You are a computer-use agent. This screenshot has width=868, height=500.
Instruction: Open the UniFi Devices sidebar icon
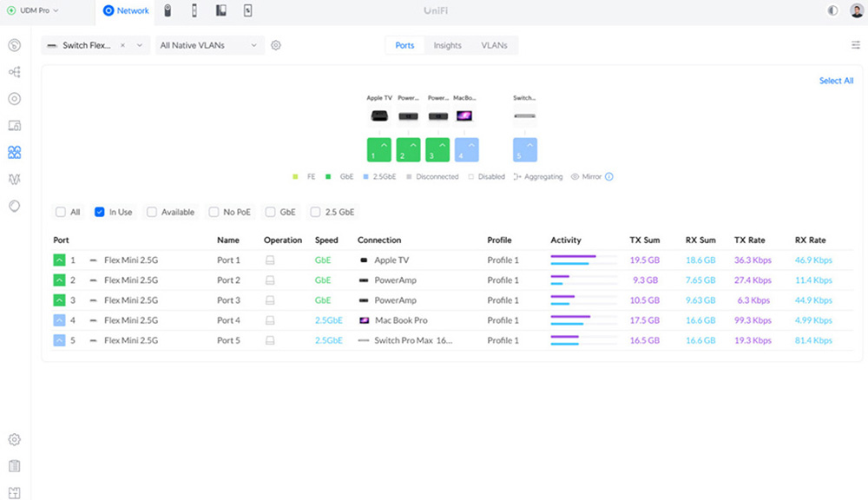pos(15,99)
